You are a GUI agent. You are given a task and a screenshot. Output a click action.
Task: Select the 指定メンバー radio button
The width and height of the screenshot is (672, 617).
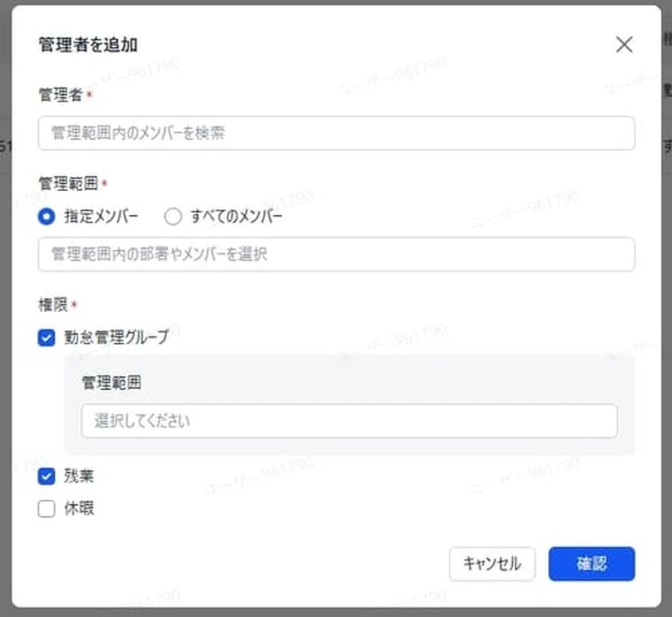pyautogui.click(x=46, y=217)
